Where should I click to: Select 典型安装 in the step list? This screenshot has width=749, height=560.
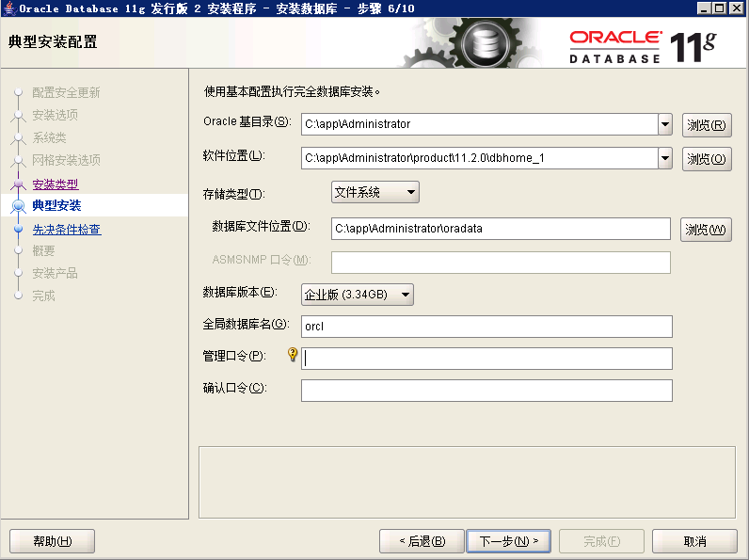pyautogui.click(x=56, y=206)
